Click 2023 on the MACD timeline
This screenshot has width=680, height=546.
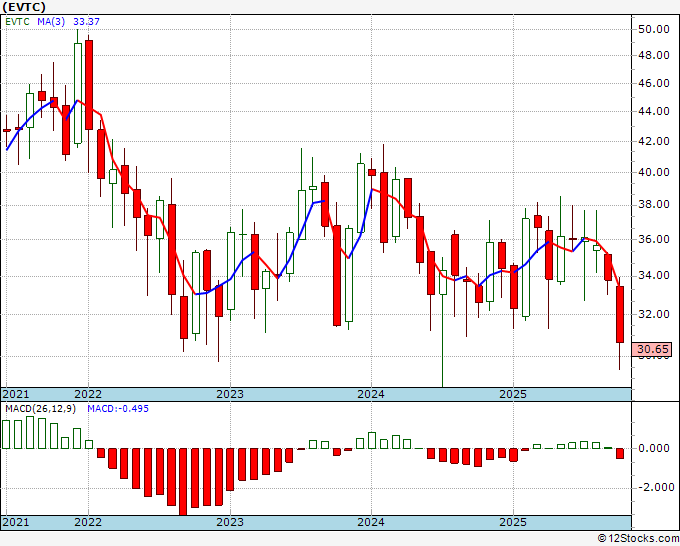point(230,522)
